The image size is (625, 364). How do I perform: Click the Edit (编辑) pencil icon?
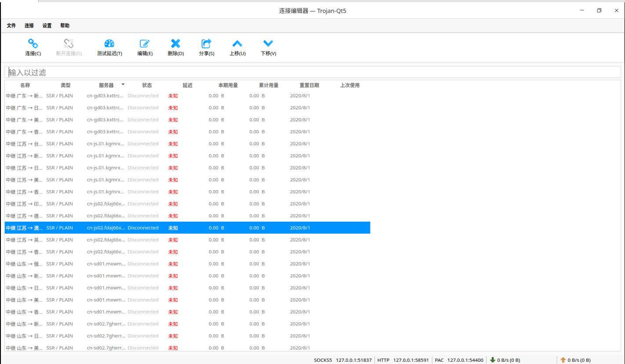(x=145, y=43)
